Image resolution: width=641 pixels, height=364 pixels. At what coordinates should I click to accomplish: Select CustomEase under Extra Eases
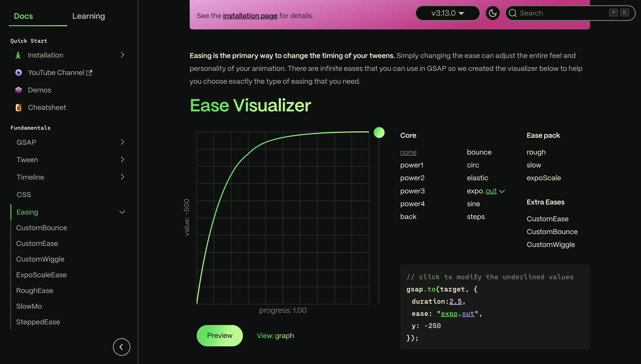(547, 219)
